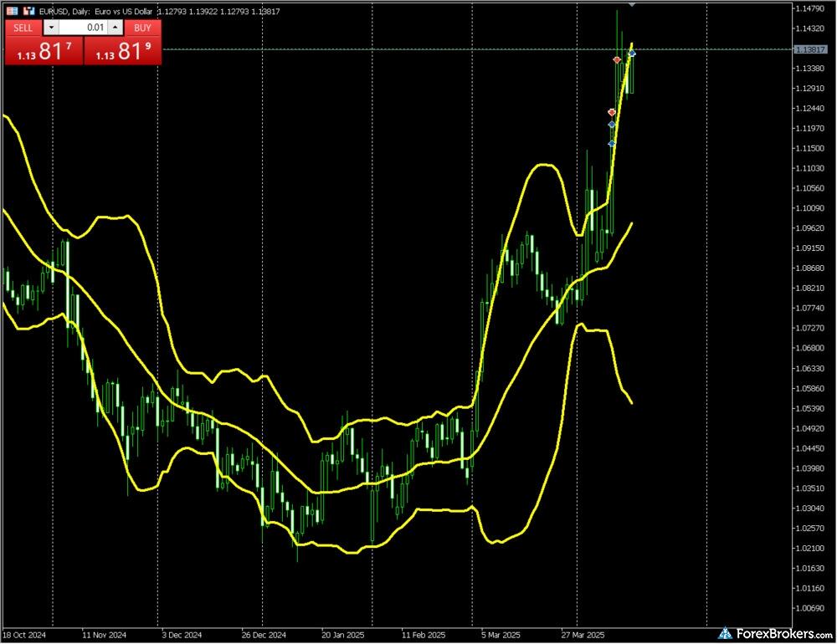Click the large buy price 1.13 81 tile
The width and height of the screenshot is (837, 644).
[x=123, y=51]
